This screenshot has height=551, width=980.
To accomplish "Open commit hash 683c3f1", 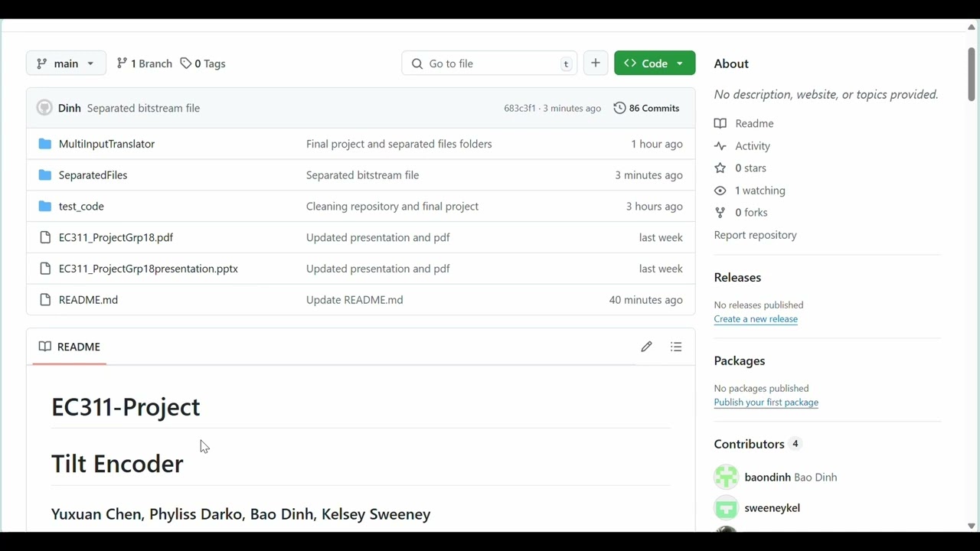I will click(x=520, y=108).
